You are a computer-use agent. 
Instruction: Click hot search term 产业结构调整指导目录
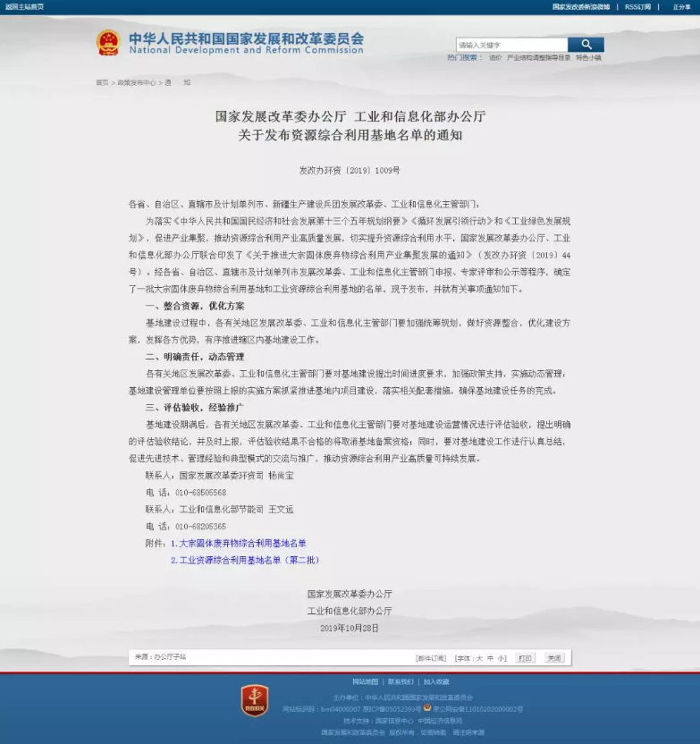click(x=538, y=57)
